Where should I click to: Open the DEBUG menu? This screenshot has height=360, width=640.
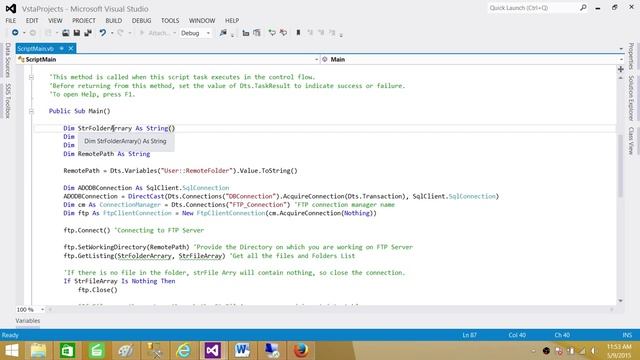coord(141,20)
